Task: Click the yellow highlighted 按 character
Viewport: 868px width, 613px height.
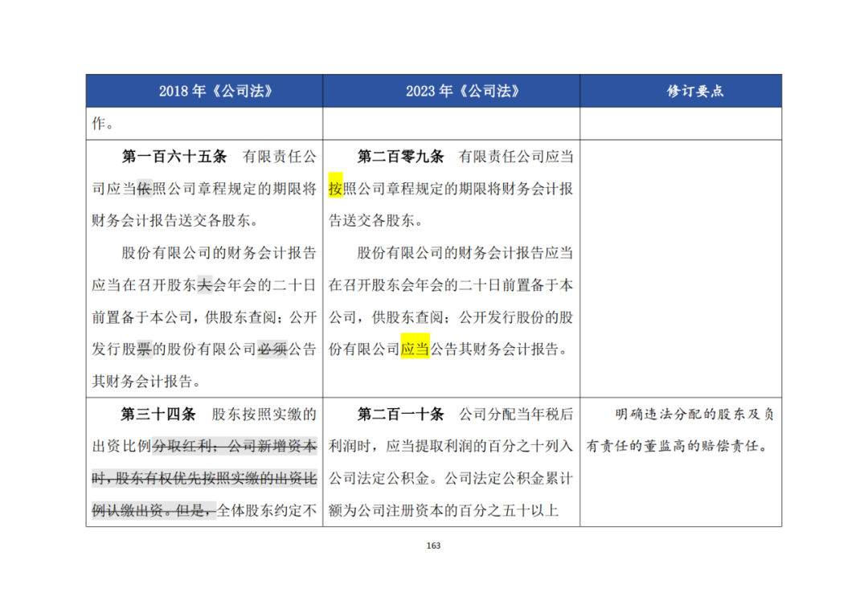Action: pos(335,188)
